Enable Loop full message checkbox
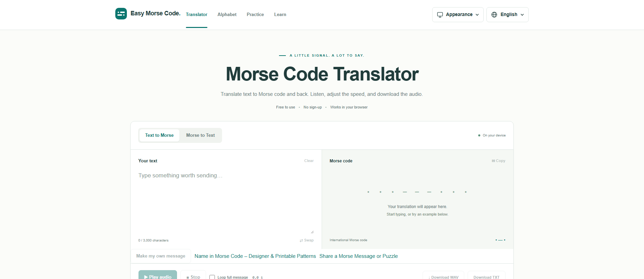Viewport: 644px width, 279px height. click(x=212, y=277)
